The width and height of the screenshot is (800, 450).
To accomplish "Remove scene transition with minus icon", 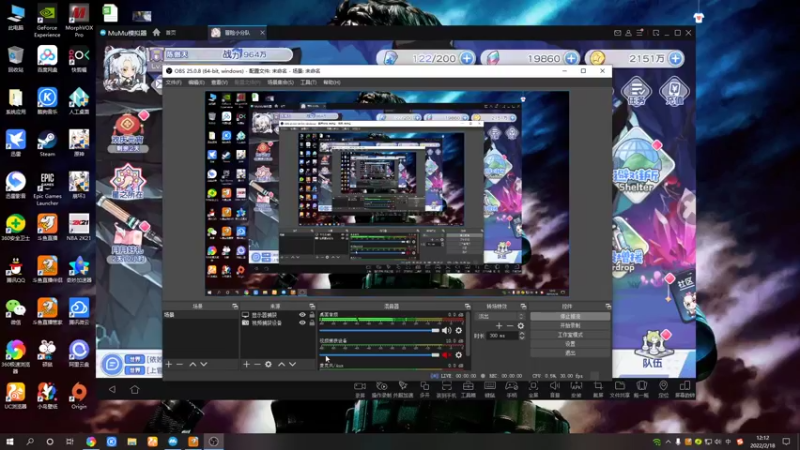I will (510, 326).
